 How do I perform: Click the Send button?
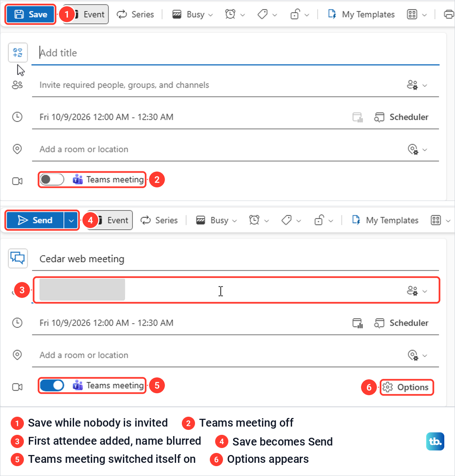point(35,220)
